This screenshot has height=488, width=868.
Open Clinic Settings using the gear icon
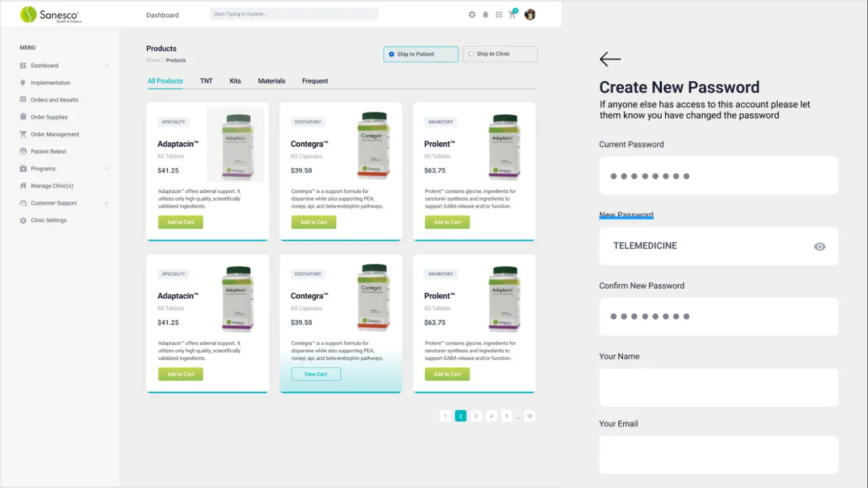pos(24,220)
